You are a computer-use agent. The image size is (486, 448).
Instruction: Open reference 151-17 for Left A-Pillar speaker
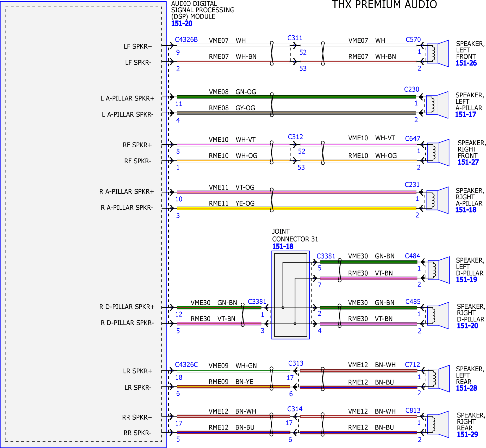466,115
